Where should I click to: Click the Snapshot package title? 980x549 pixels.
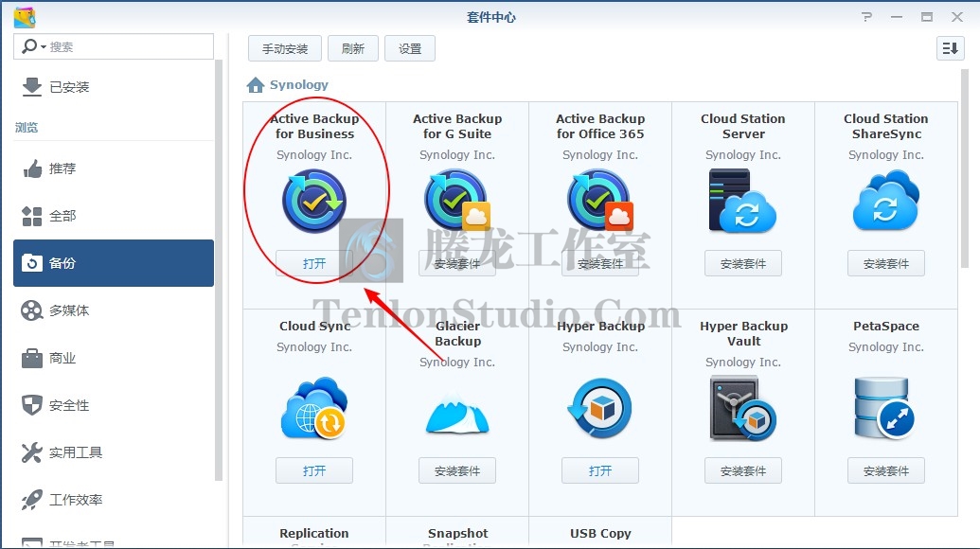click(457, 534)
